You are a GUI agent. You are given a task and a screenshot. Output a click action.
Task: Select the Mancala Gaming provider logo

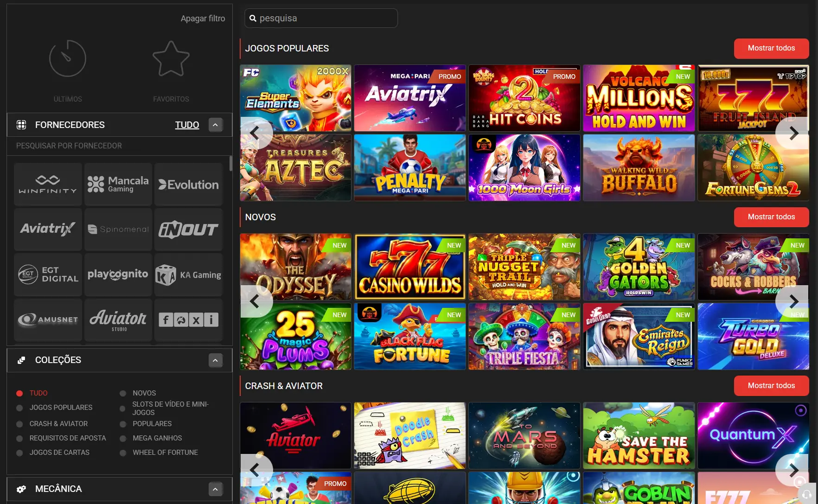tap(118, 184)
